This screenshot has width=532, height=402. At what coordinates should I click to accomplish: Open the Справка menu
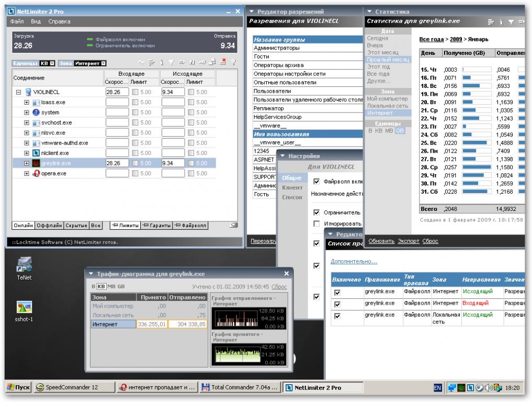coord(59,21)
